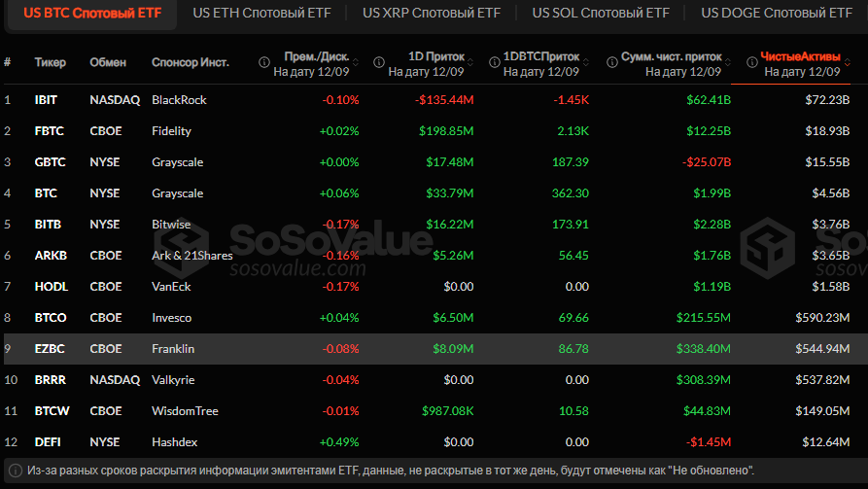This screenshot has height=489, width=868.
Task: Click info icon beside ЧистыеАктивы header
Action: (751, 63)
